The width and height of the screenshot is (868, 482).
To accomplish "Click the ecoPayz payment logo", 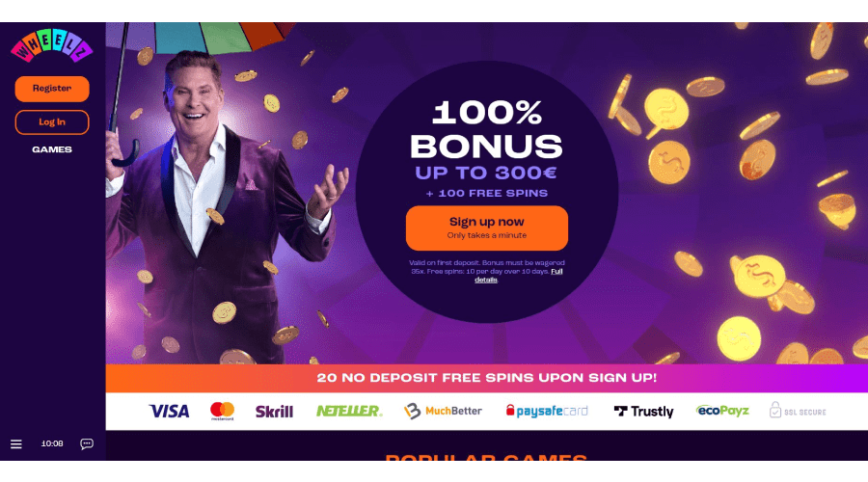I will click(722, 411).
